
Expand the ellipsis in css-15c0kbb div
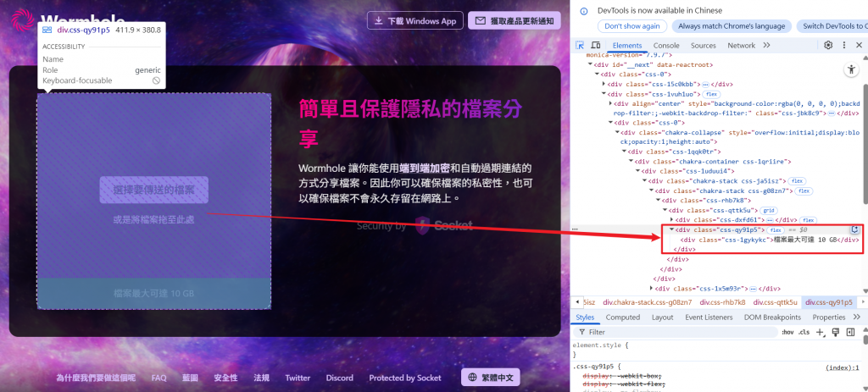(705, 85)
